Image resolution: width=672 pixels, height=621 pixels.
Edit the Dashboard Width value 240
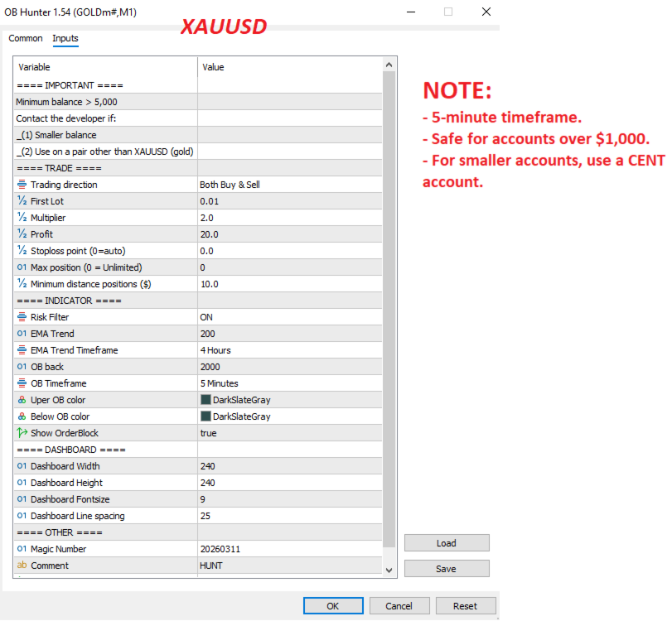click(290, 466)
